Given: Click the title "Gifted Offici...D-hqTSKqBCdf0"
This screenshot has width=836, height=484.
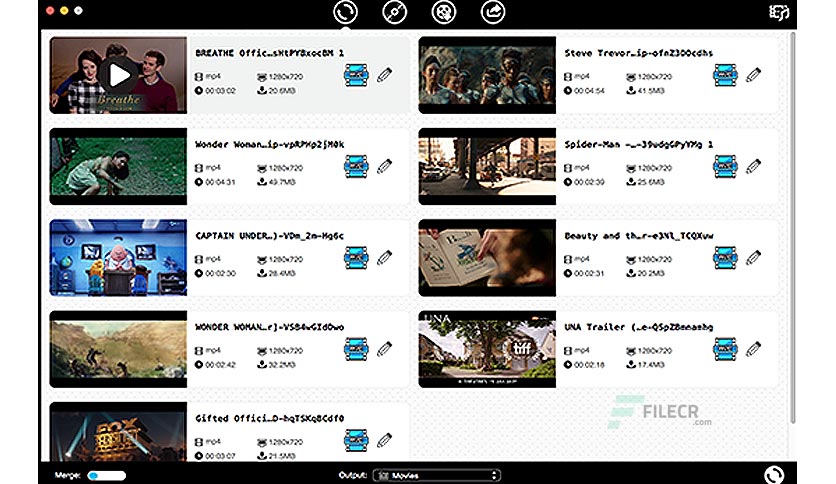Looking at the screenshot, I should point(269,418).
